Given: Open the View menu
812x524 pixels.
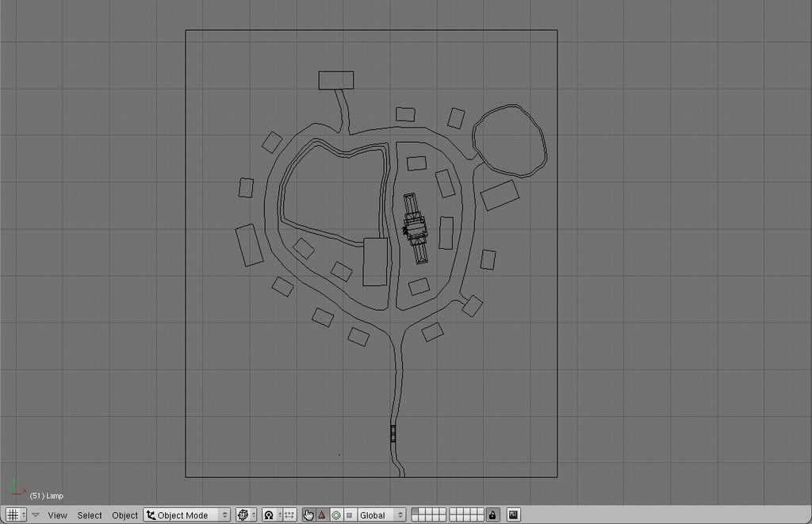Looking at the screenshot, I should (x=57, y=515).
